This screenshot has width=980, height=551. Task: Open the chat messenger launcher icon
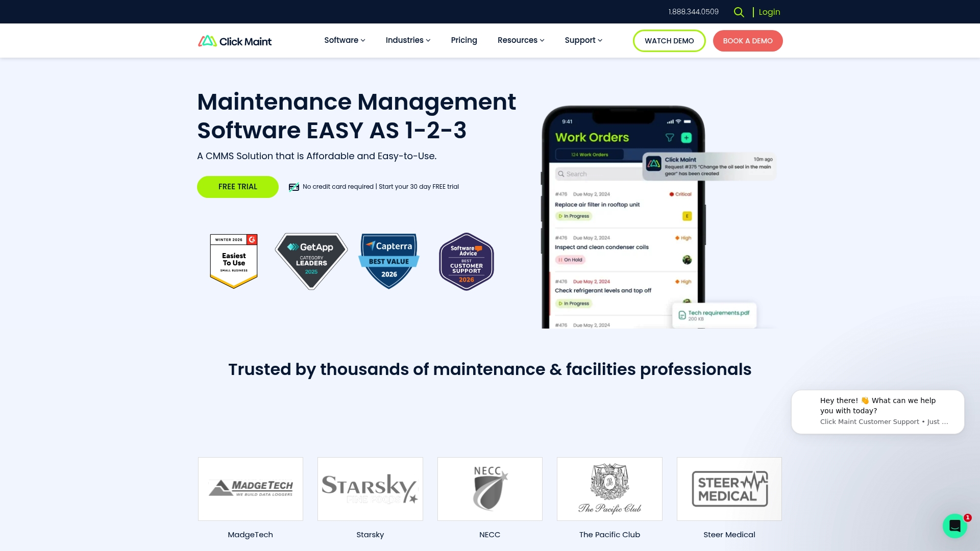coord(955,525)
